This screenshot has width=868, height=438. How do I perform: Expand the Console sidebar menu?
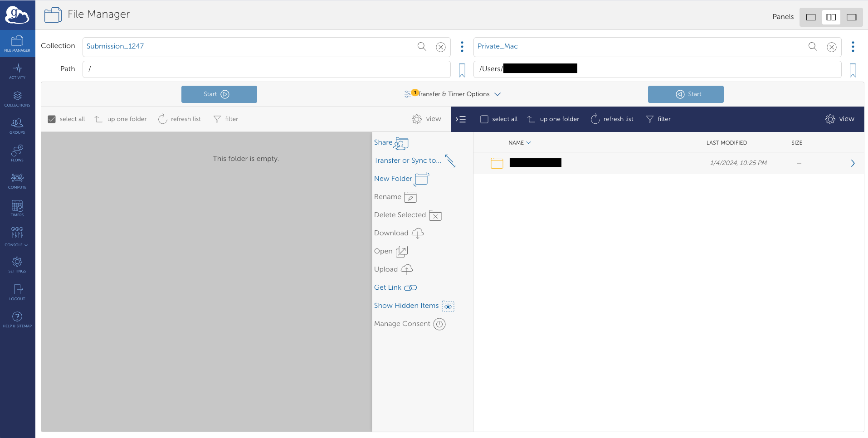coord(17,236)
